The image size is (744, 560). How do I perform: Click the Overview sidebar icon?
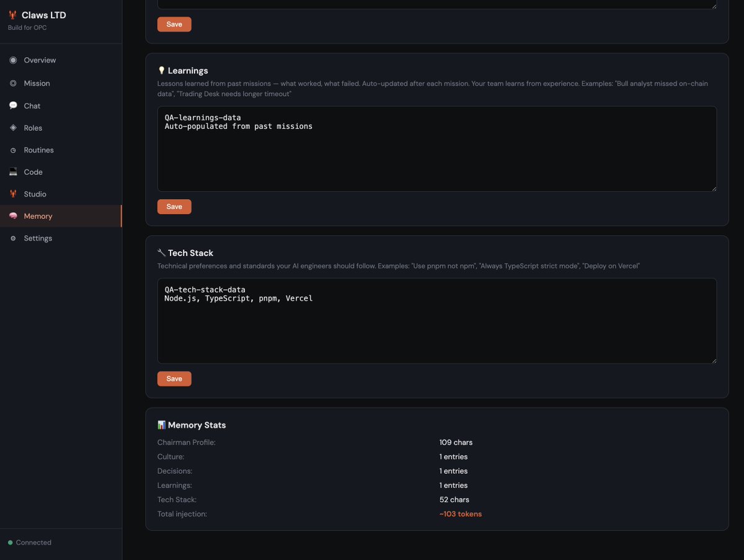coord(13,60)
